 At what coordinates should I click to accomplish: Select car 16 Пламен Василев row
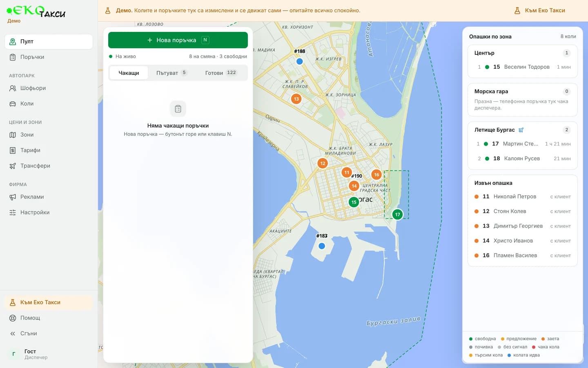523,256
